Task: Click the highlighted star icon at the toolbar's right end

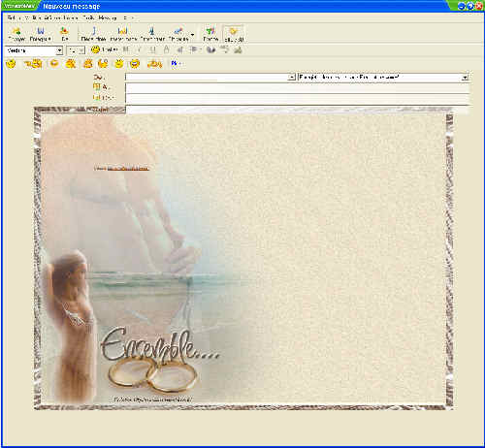Action: [234, 34]
